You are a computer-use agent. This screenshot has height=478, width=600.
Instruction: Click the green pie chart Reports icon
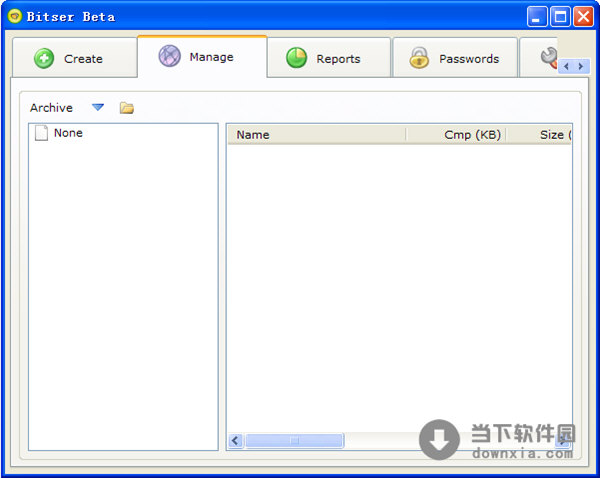pyautogui.click(x=297, y=58)
